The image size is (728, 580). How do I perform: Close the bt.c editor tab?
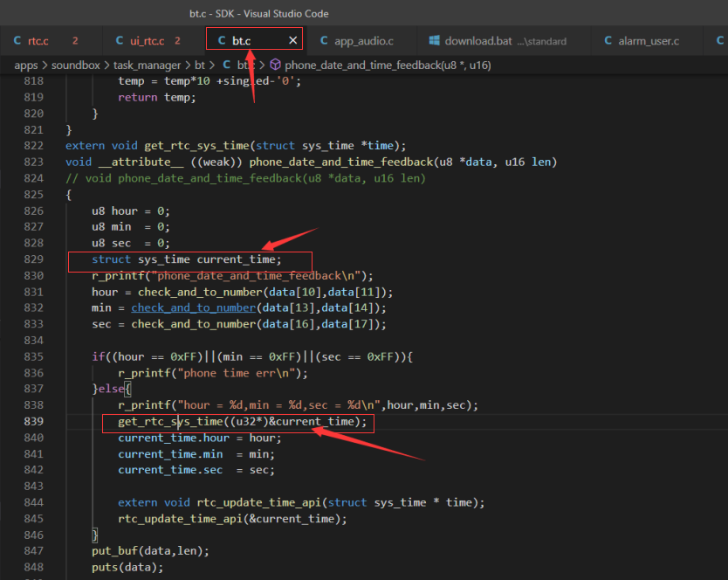click(x=293, y=40)
